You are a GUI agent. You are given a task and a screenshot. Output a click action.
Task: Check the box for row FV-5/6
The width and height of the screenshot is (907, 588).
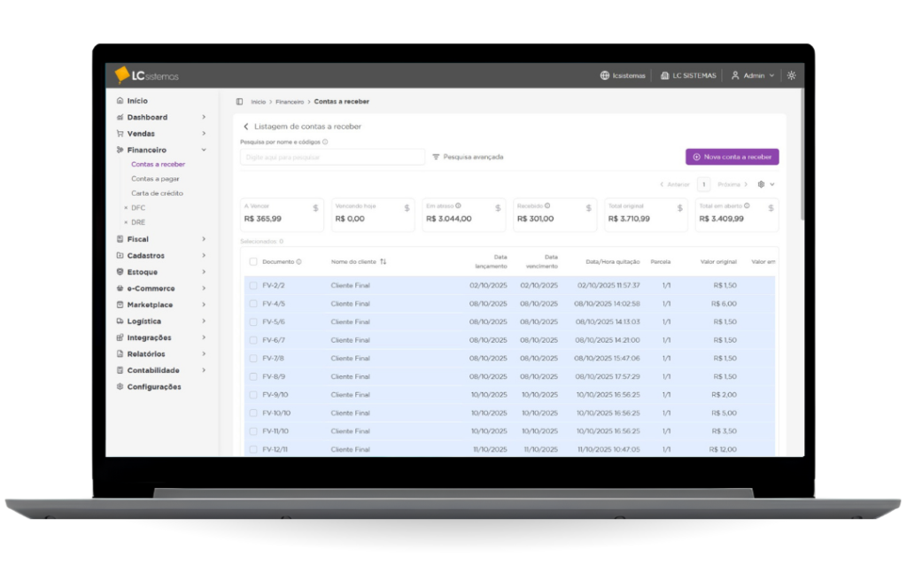click(x=252, y=322)
